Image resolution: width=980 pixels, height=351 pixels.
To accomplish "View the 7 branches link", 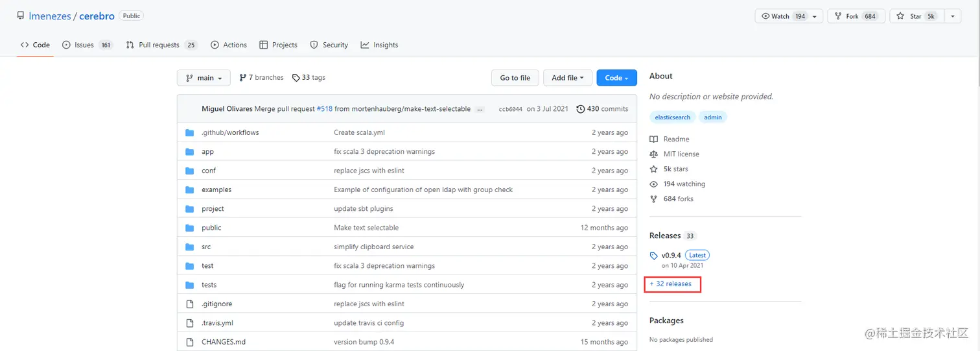I will [261, 78].
